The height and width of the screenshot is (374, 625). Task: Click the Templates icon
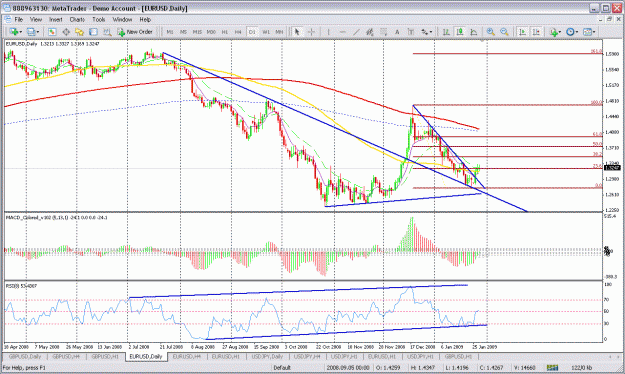(x=588, y=32)
